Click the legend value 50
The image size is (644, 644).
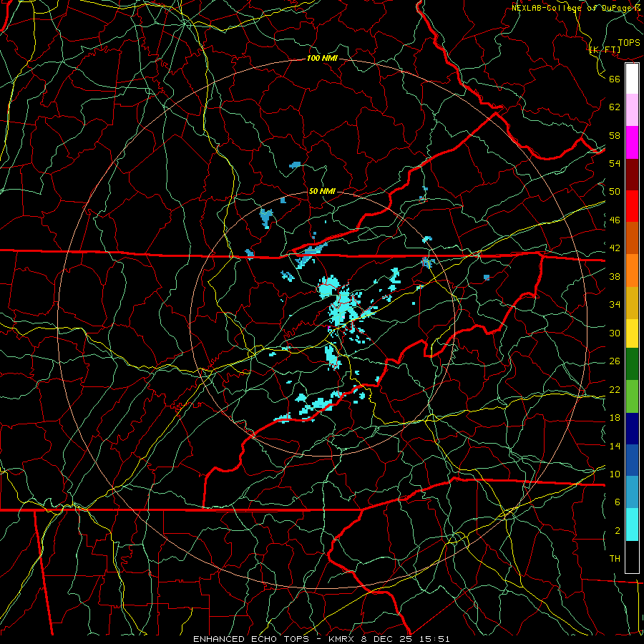(x=615, y=192)
